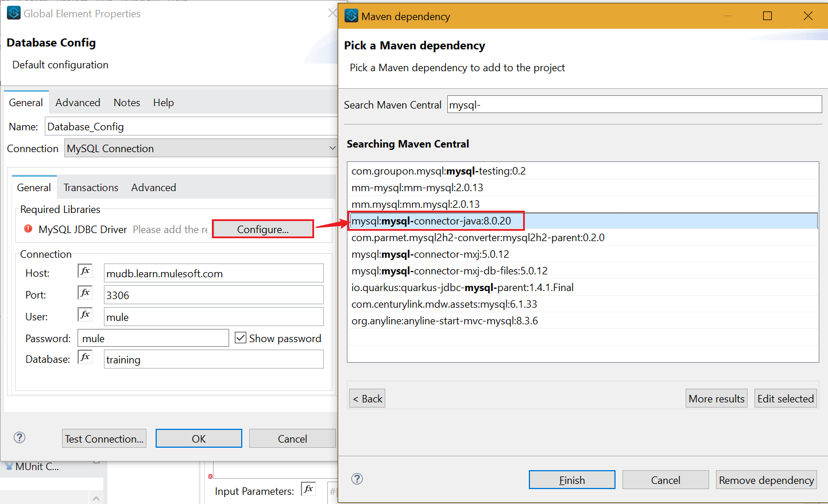The width and height of the screenshot is (828, 504).
Task: Open the Help tab
Action: pyautogui.click(x=163, y=102)
